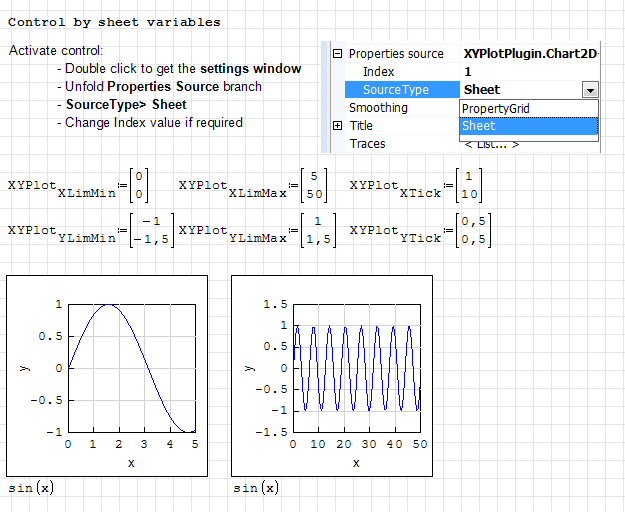
Task: Click the XYPlotPlugin.Chart2D value of Properties source
Action: [x=530, y=54]
